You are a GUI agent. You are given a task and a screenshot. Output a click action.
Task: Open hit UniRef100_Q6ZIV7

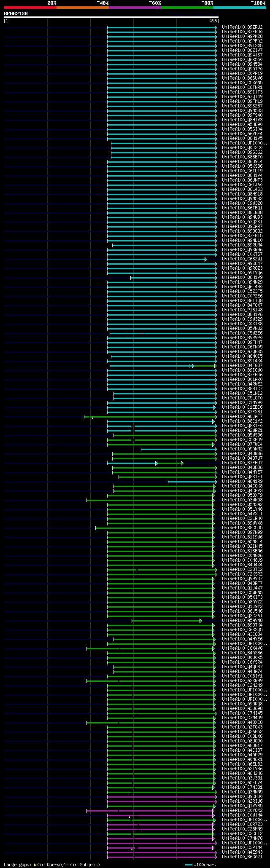click(x=242, y=50)
